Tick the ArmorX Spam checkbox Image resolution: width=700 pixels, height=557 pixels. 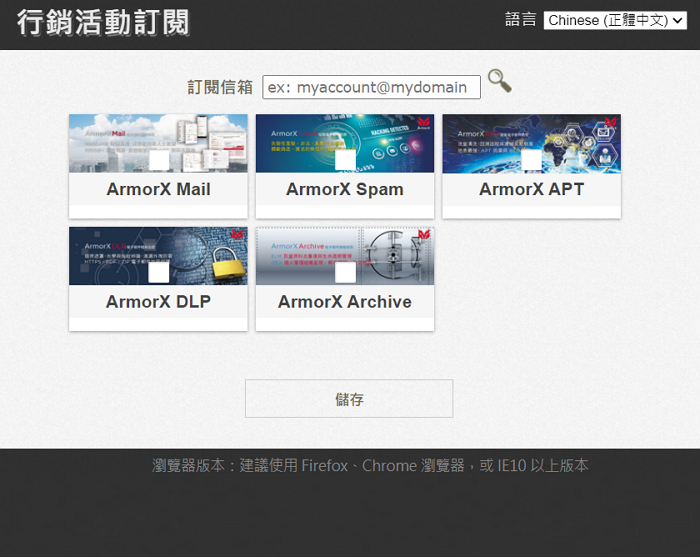pyautogui.click(x=345, y=160)
